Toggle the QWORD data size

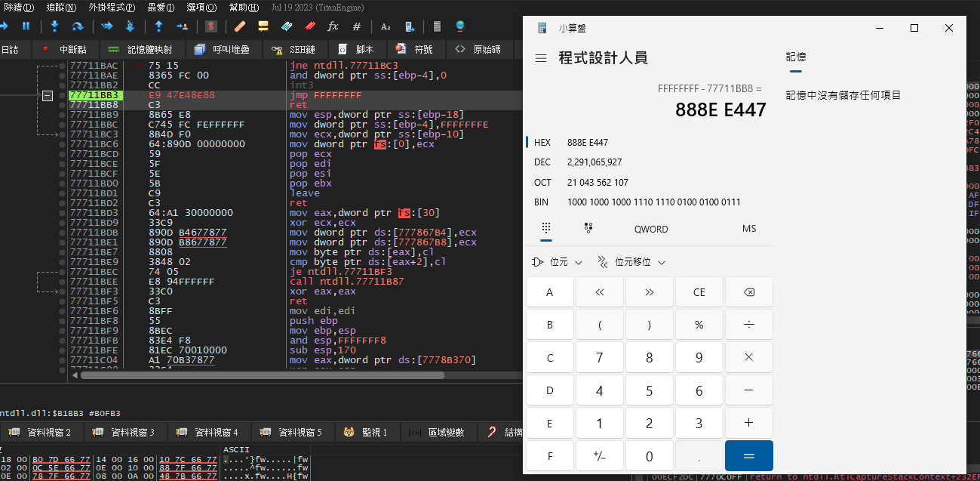click(651, 229)
